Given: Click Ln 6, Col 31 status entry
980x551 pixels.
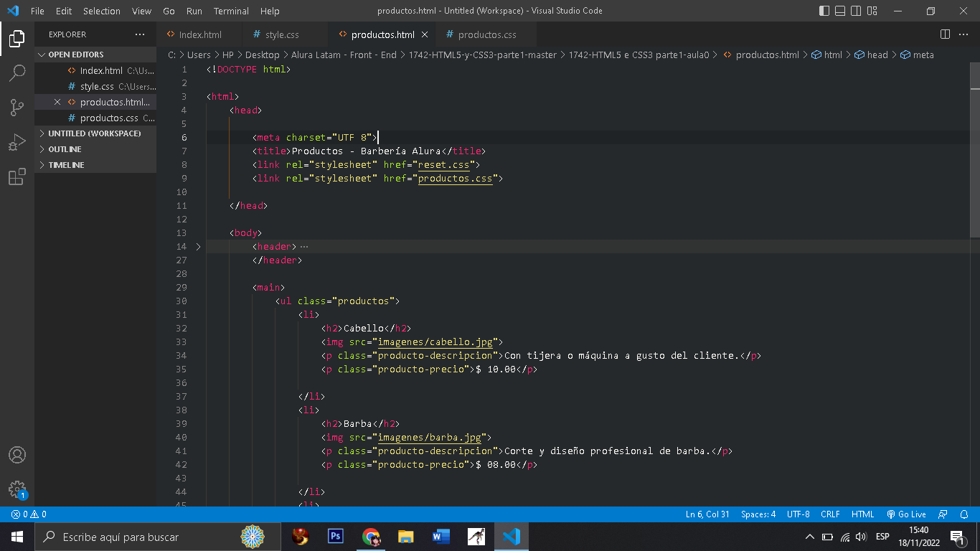Looking at the screenshot, I should click(707, 514).
